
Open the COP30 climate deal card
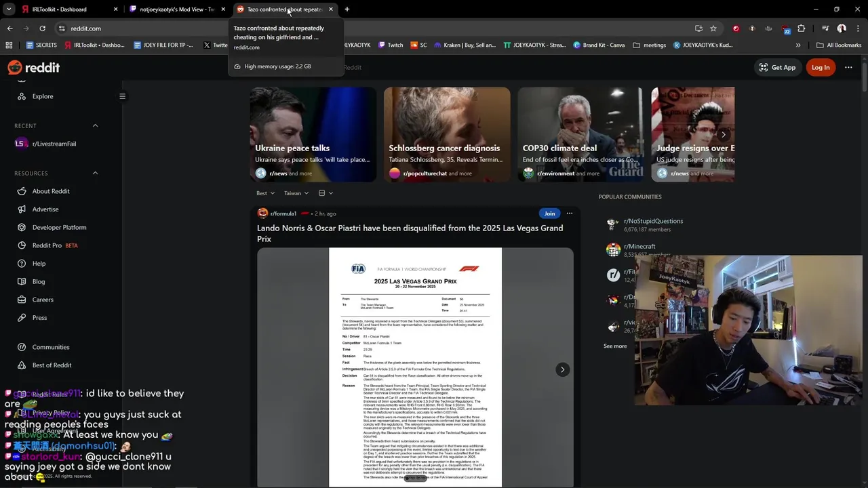point(580,134)
